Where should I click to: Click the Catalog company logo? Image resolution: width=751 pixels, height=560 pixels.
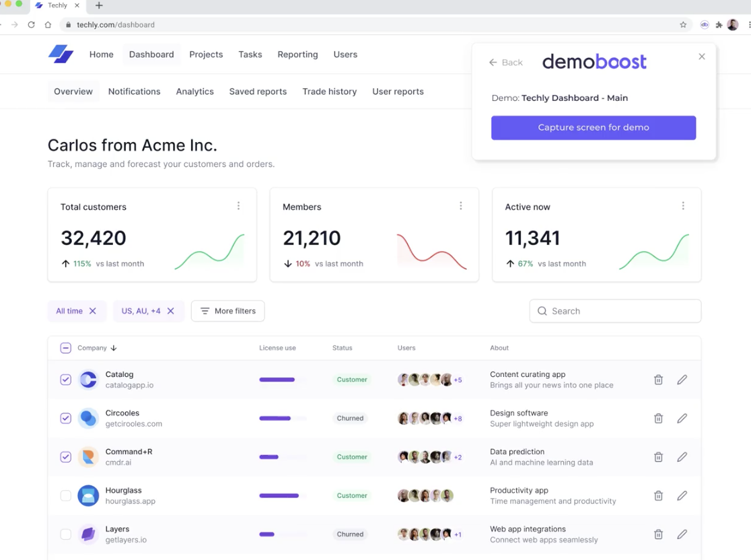click(x=88, y=380)
